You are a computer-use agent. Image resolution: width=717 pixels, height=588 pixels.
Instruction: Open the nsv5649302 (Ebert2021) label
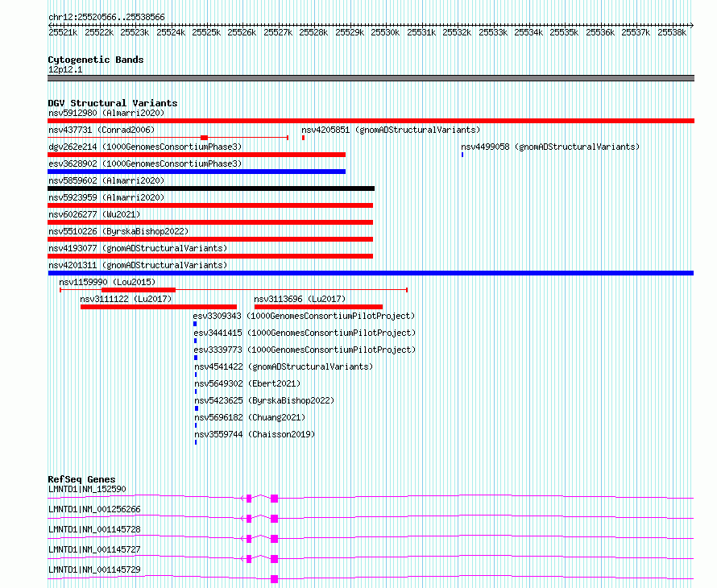[247, 383]
